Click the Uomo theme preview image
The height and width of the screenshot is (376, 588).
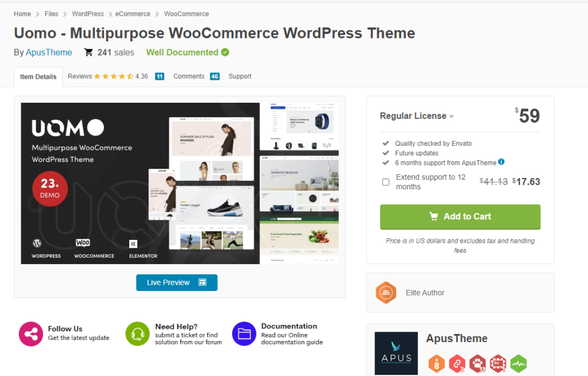[x=180, y=183]
